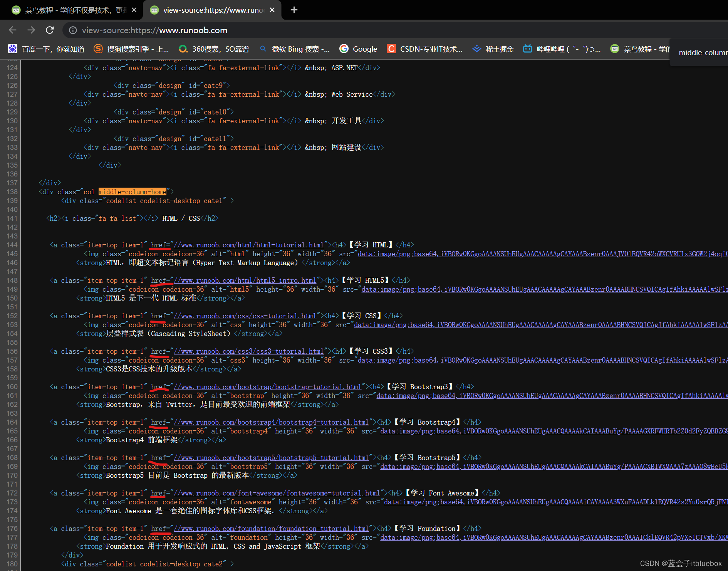Open a new browser tab with plus button
Screen dimensions: 728x571
point(294,10)
